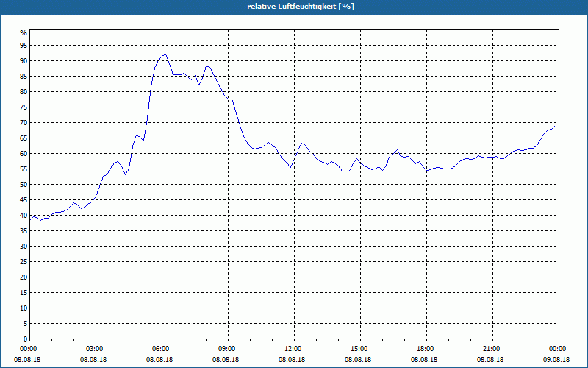Click the 15:00 time label
The width and height of the screenshot is (588, 368).
click(360, 349)
